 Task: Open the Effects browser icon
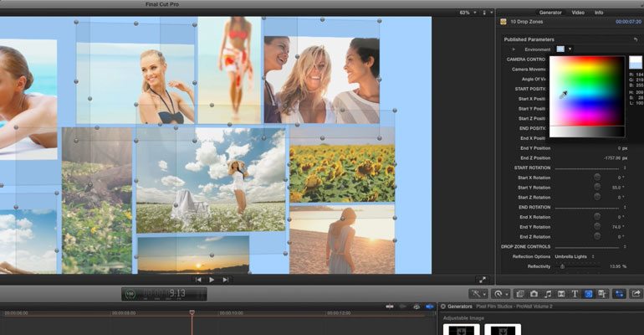[x=520, y=293]
